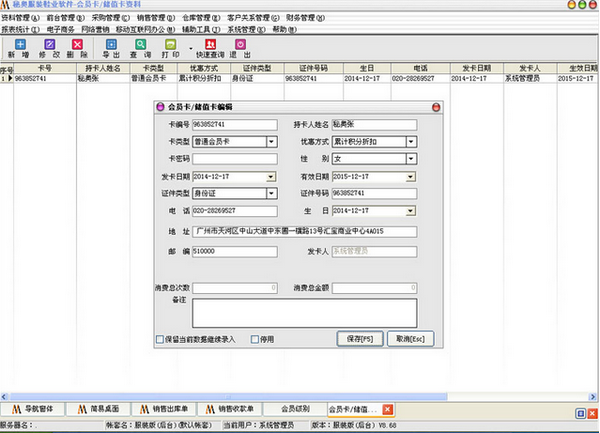Viewport: 600px width, 433px height.
Task: Open the 帮助 menu
Action: (x=284, y=29)
